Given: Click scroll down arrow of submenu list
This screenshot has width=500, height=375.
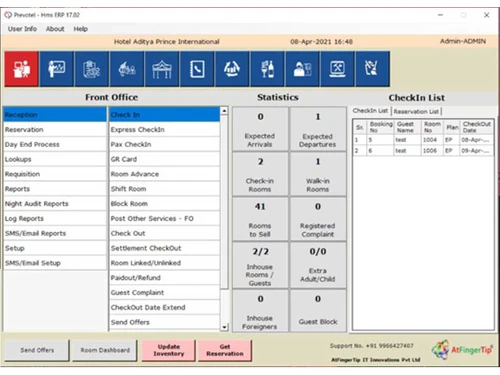Looking at the screenshot, I should click(x=224, y=327).
